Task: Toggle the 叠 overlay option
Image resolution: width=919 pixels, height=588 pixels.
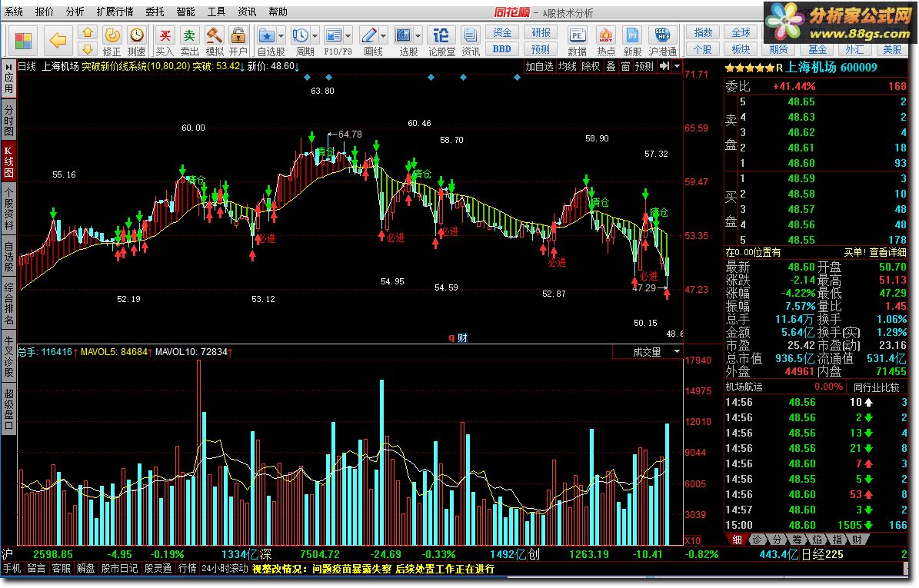Action: coord(611,66)
